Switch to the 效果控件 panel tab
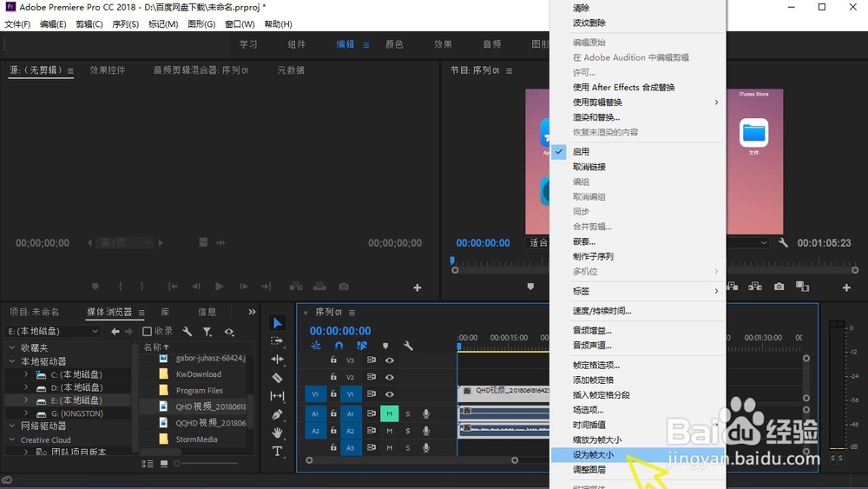Image resolution: width=868 pixels, height=489 pixels. (x=108, y=70)
